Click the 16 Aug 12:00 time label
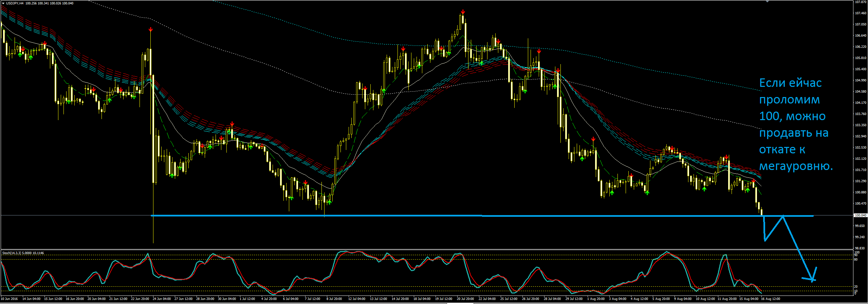This screenshot has height=304, width=868. pos(770,299)
